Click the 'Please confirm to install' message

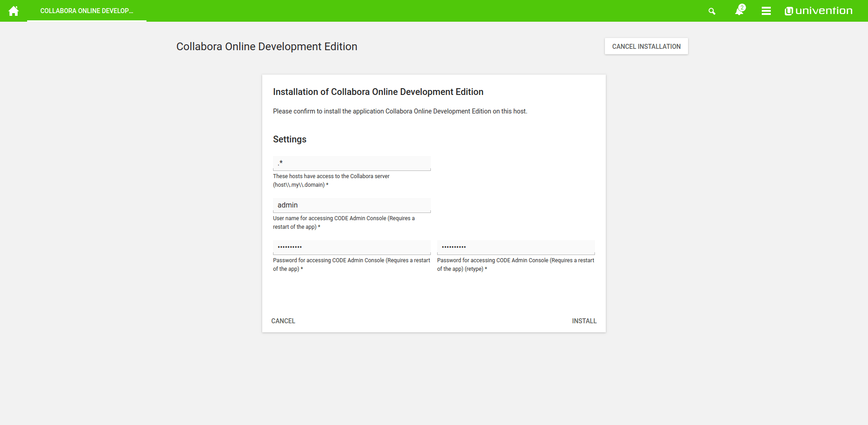coord(400,111)
